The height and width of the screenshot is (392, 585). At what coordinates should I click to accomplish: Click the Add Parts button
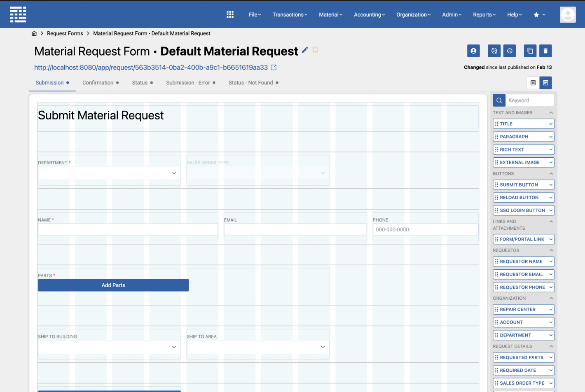coord(113,285)
